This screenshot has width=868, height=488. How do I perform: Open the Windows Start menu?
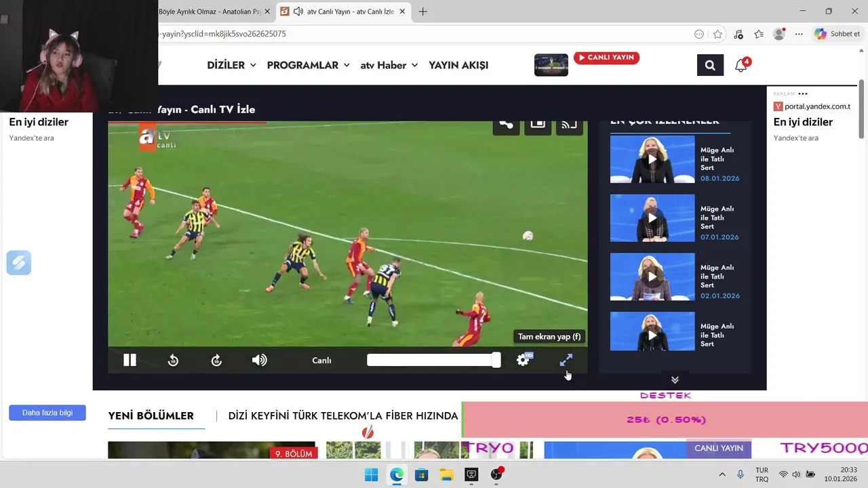coord(372,474)
